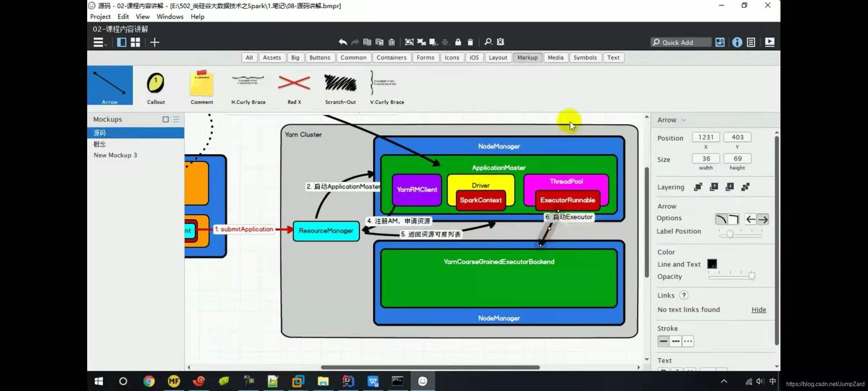Select dotted stroke style
The width and height of the screenshot is (868, 391).
(x=688, y=341)
